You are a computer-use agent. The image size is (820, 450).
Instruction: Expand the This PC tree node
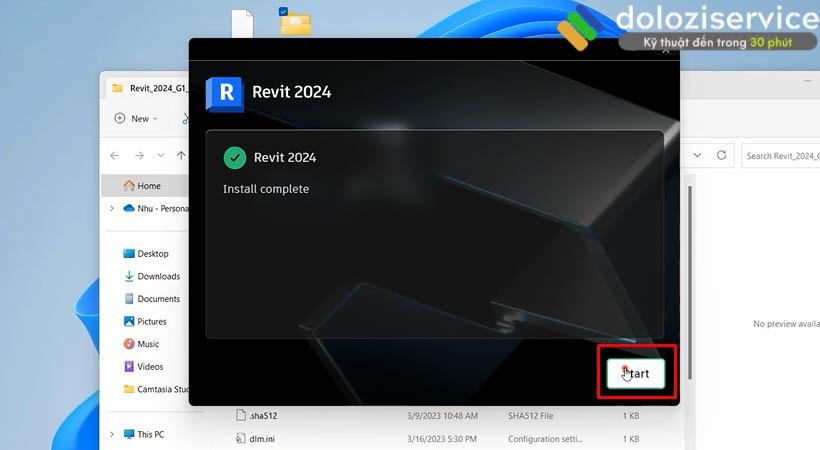click(x=112, y=434)
